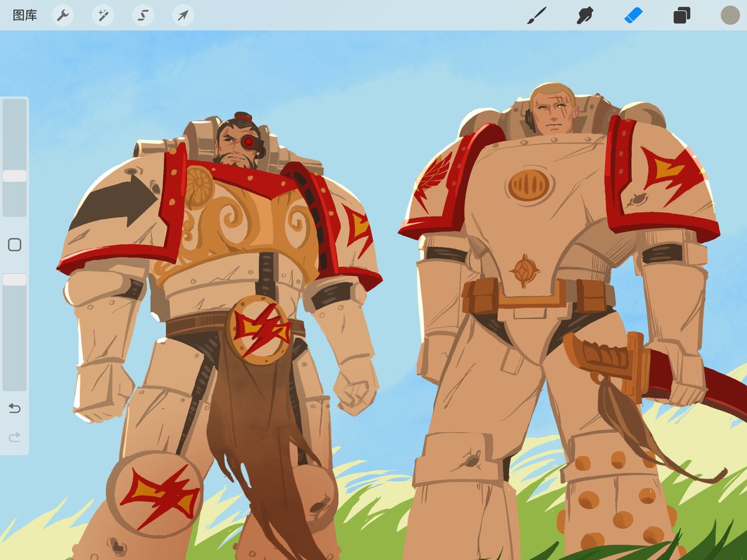Open the Actions menu with the wrench icon
The image size is (747, 560).
point(62,16)
